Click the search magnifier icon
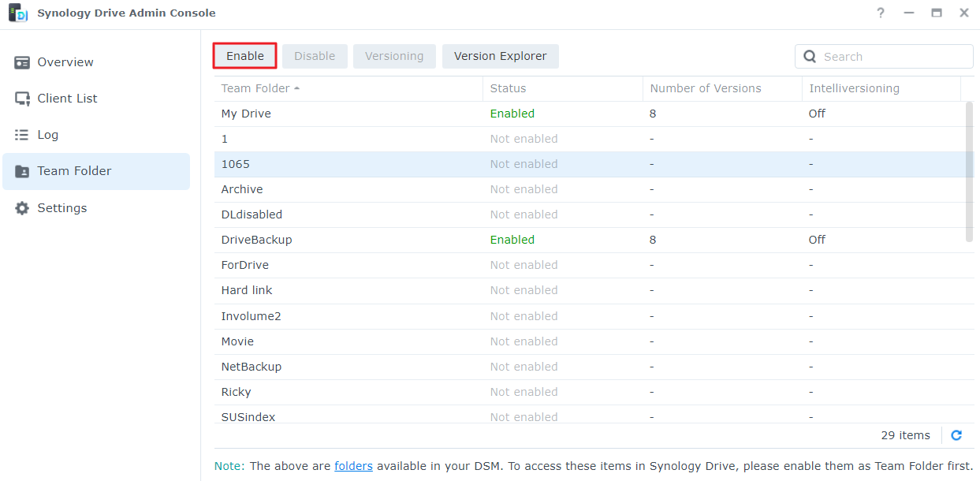 point(810,57)
